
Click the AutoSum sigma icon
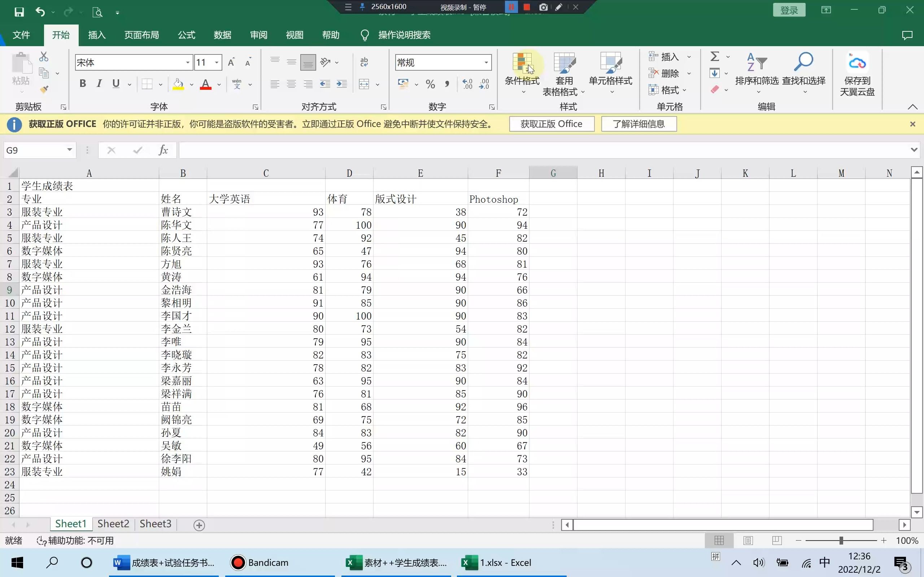pyautogui.click(x=714, y=56)
